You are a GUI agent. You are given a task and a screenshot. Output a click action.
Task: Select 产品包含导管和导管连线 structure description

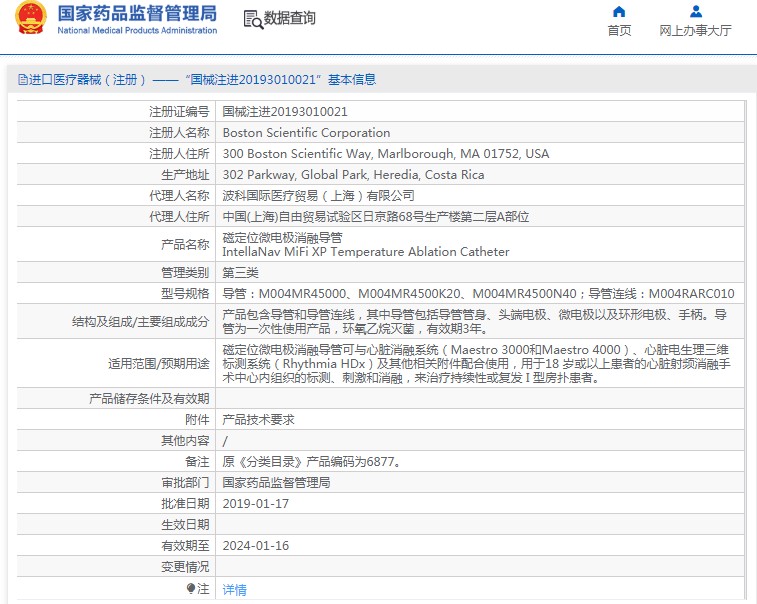click(x=474, y=322)
